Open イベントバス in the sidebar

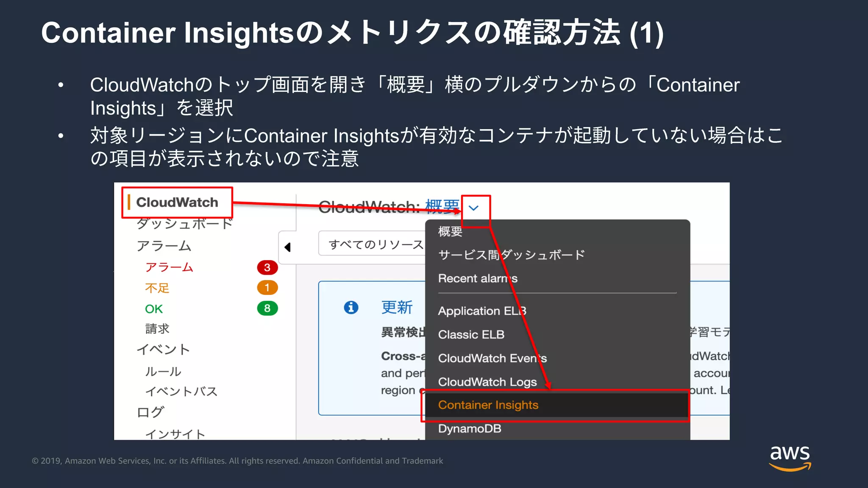click(181, 391)
